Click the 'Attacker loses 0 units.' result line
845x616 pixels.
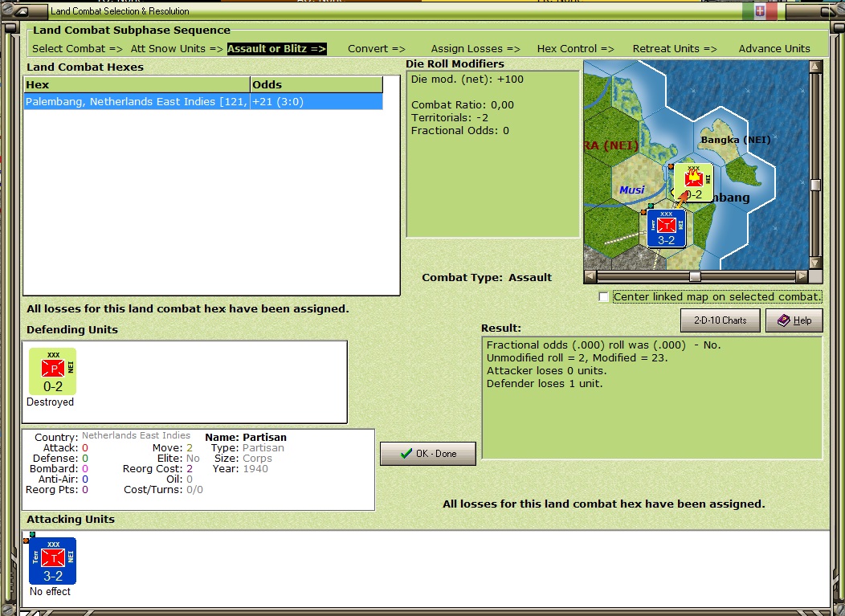tap(546, 371)
